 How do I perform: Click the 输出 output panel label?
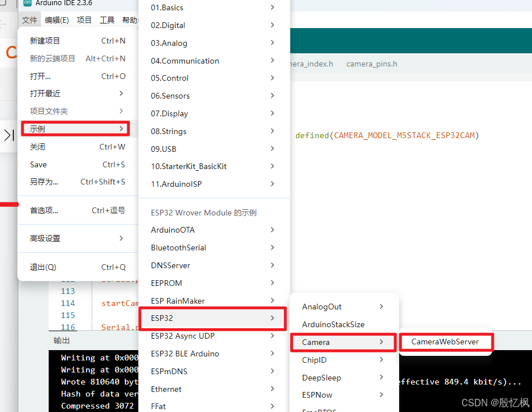(x=61, y=340)
